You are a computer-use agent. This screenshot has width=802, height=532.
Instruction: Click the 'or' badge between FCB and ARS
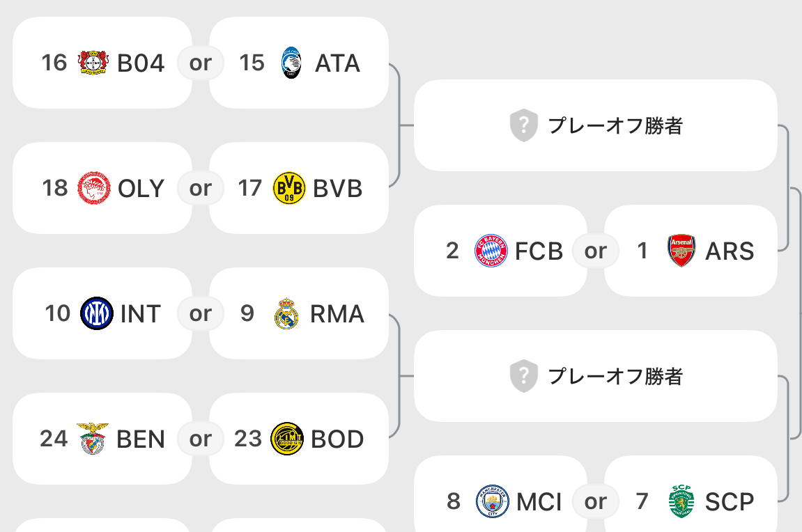click(596, 251)
